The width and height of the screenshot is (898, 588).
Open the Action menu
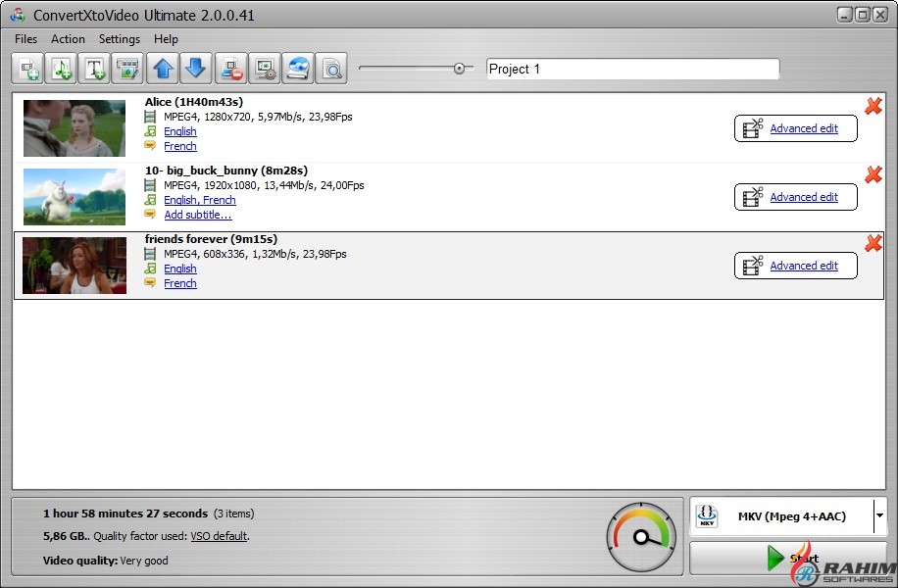(69, 39)
